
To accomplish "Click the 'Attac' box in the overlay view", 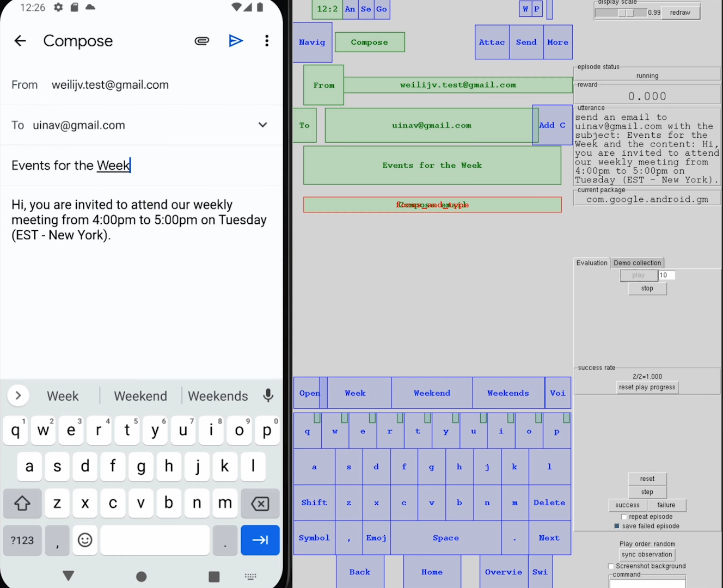I will pyautogui.click(x=492, y=42).
